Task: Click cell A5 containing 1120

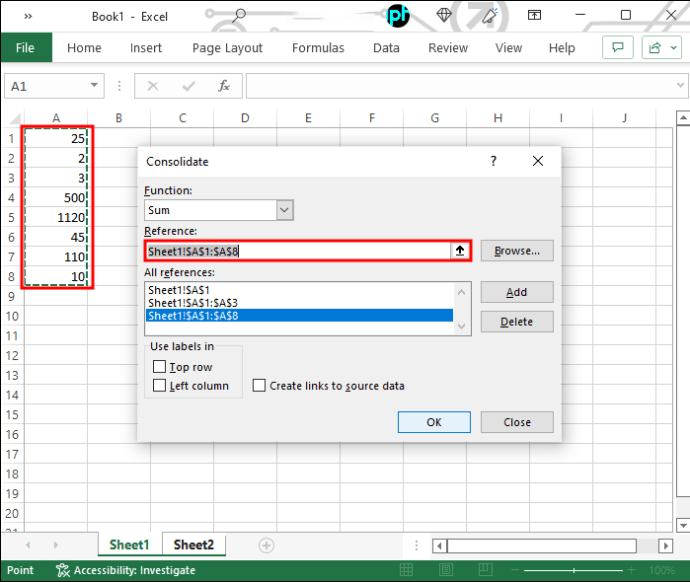Action: click(x=56, y=217)
